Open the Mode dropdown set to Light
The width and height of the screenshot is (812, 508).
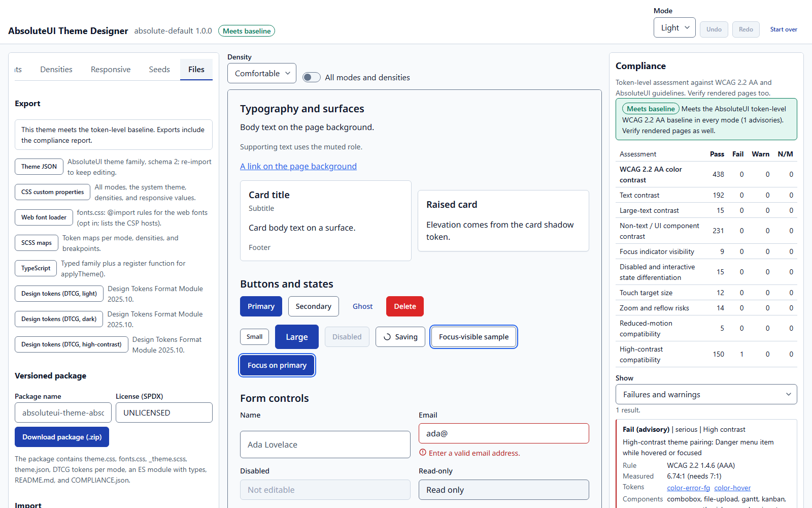point(674,28)
